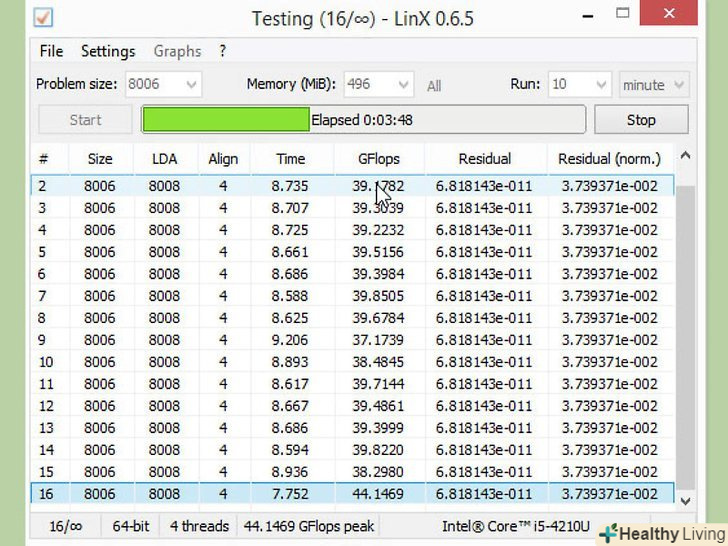Open the minute/times unit dropdown
Image resolution: width=728 pixels, height=546 pixels.
click(654, 84)
